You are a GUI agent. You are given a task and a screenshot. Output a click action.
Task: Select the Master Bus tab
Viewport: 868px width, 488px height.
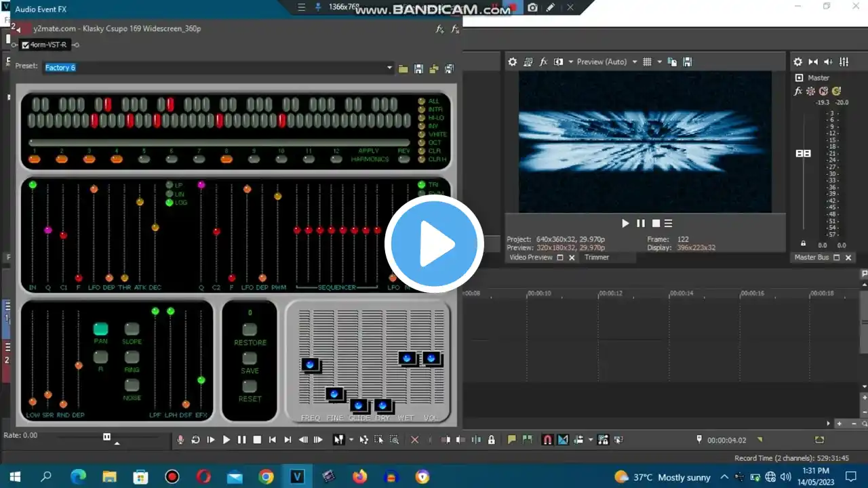[812, 258]
